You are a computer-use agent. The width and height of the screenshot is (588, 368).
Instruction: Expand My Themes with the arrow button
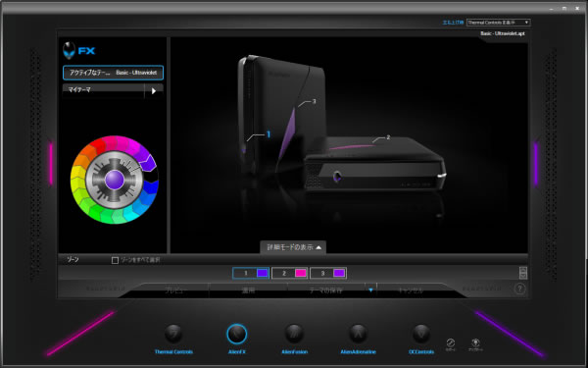click(x=154, y=91)
